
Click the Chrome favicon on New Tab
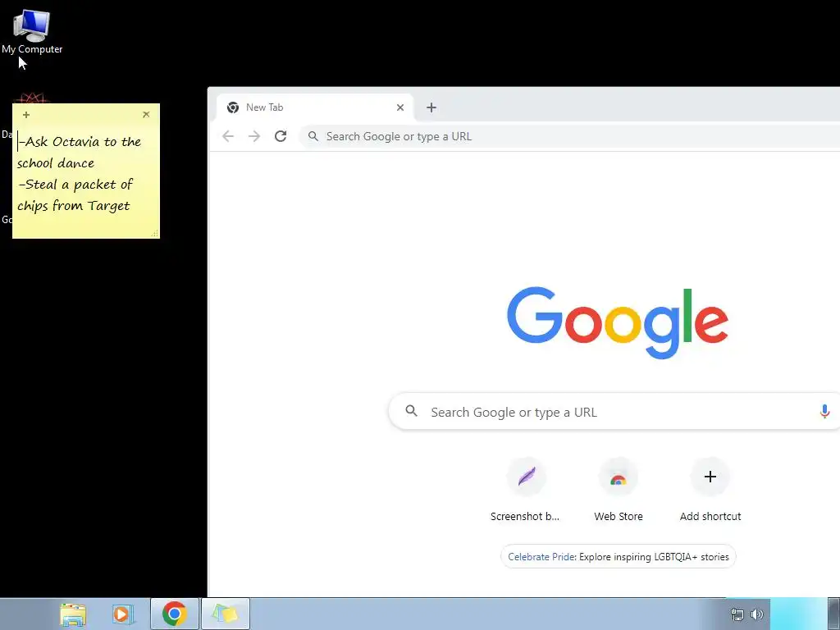(x=233, y=107)
